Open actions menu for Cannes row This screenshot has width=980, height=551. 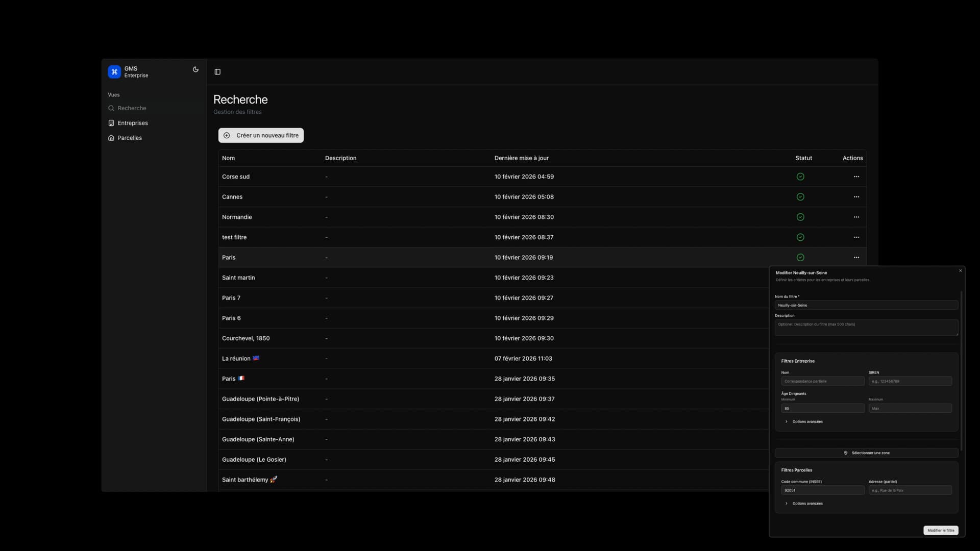pyautogui.click(x=856, y=197)
